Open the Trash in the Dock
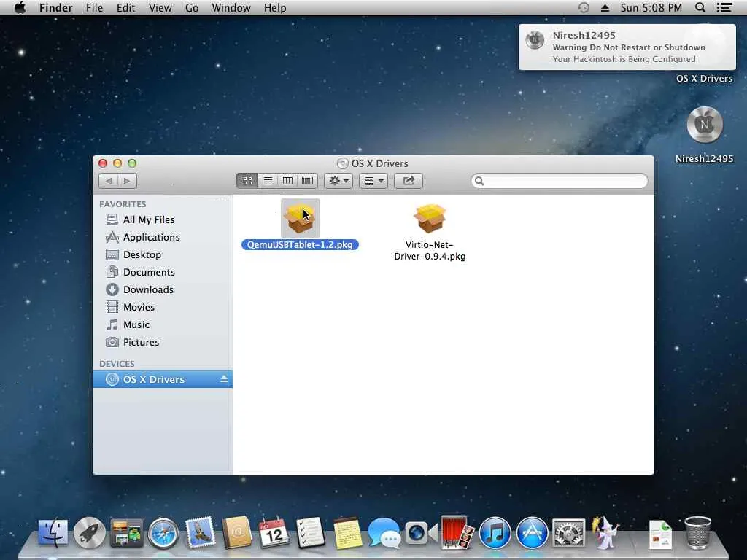 [697, 533]
